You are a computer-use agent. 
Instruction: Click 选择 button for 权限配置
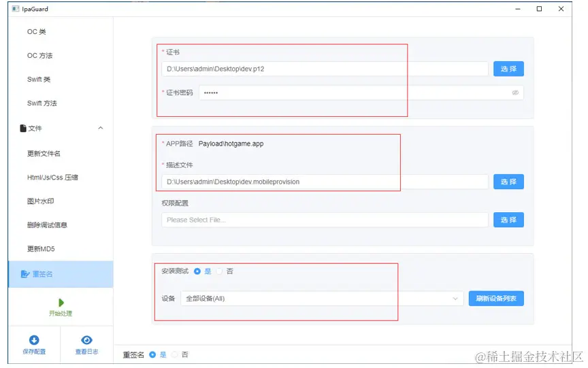coord(508,220)
